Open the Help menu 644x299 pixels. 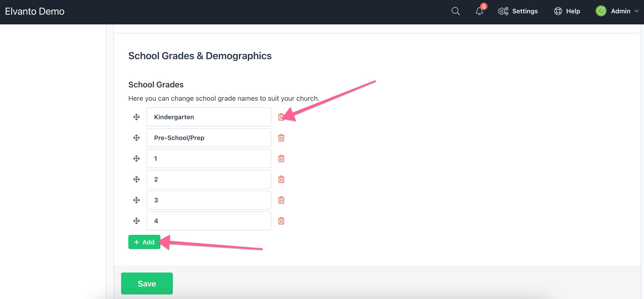click(x=567, y=11)
